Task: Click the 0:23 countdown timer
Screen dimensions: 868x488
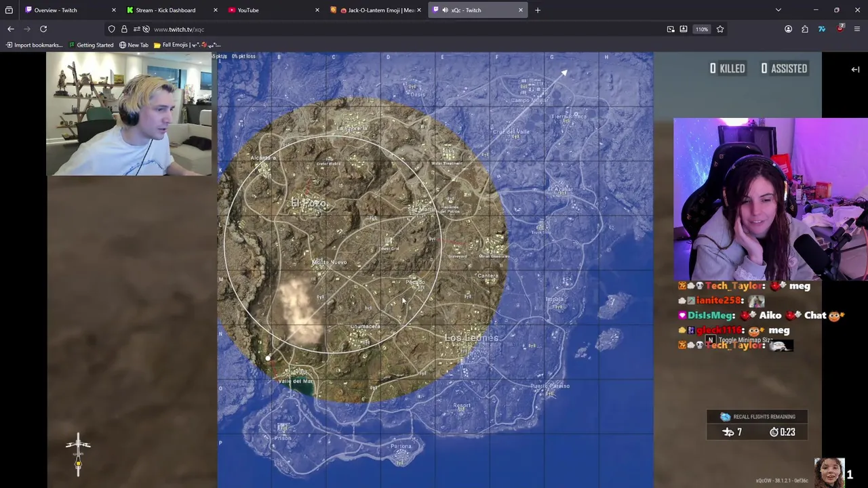Action: [783, 432]
